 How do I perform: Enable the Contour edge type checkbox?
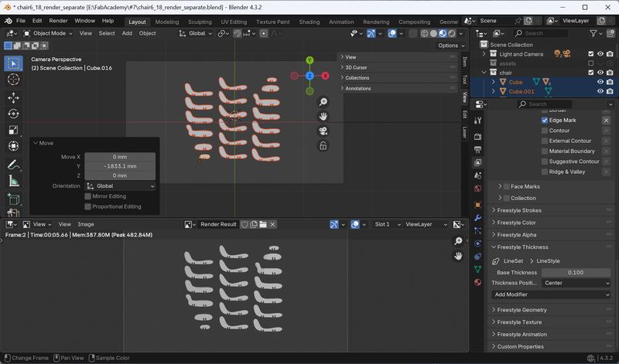pyautogui.click(x=545, y=131)
